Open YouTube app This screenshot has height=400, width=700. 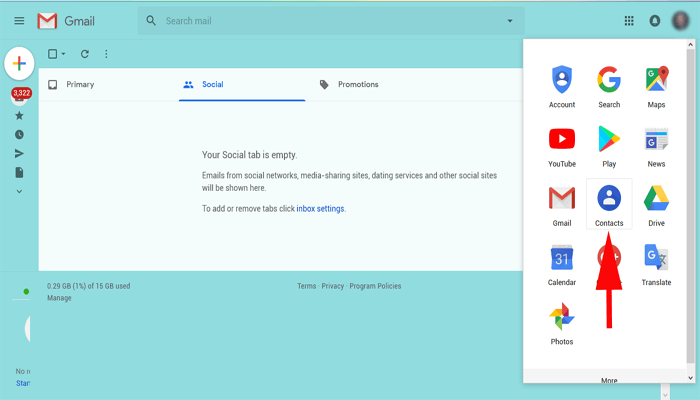pos(562,146)
